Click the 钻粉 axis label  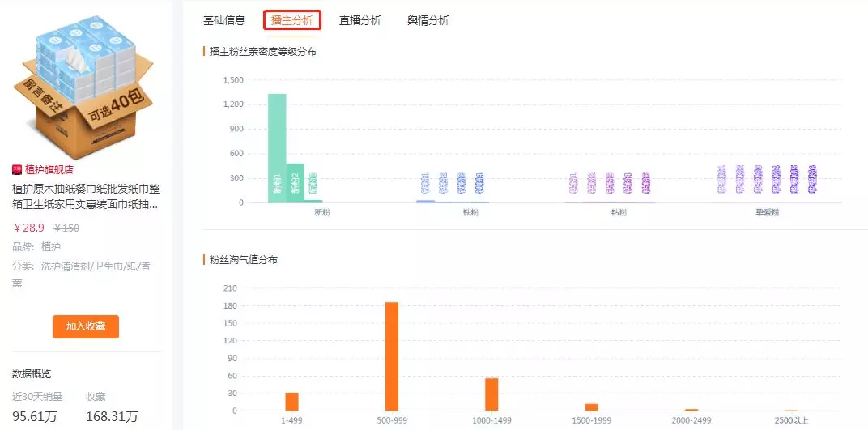[x=619, y=212]
